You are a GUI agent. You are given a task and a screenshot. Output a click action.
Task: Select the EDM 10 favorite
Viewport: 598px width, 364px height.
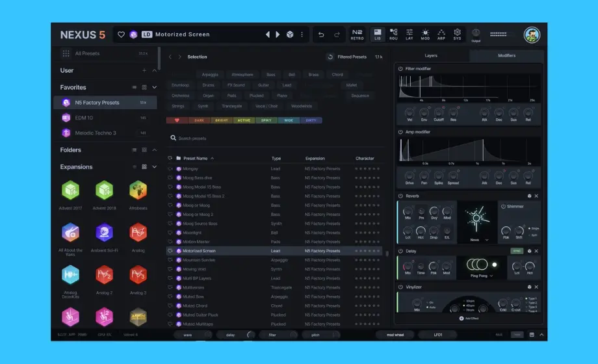(105, 118)
